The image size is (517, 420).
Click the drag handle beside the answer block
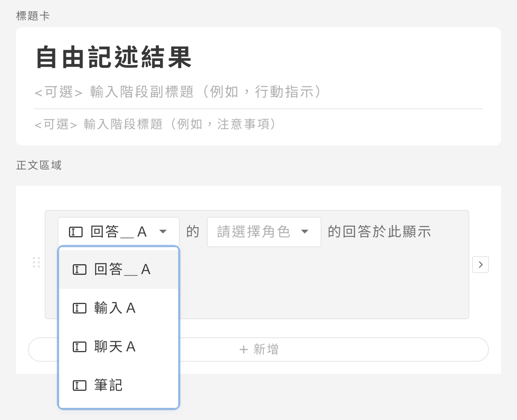click(36, 262)
